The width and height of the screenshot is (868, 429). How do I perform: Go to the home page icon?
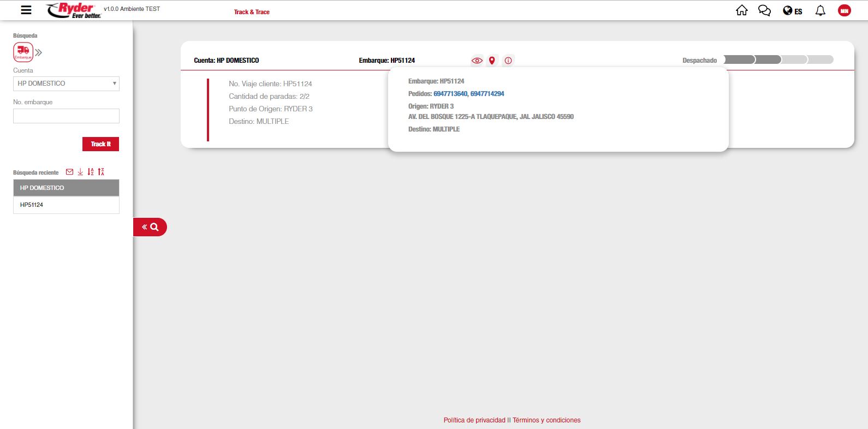coord(741,10)
